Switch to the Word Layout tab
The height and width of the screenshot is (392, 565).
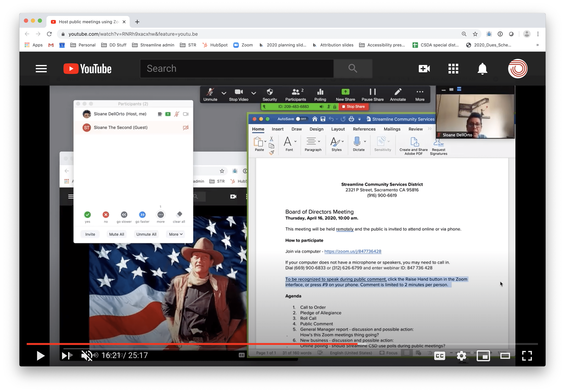[x=338, y=129]
